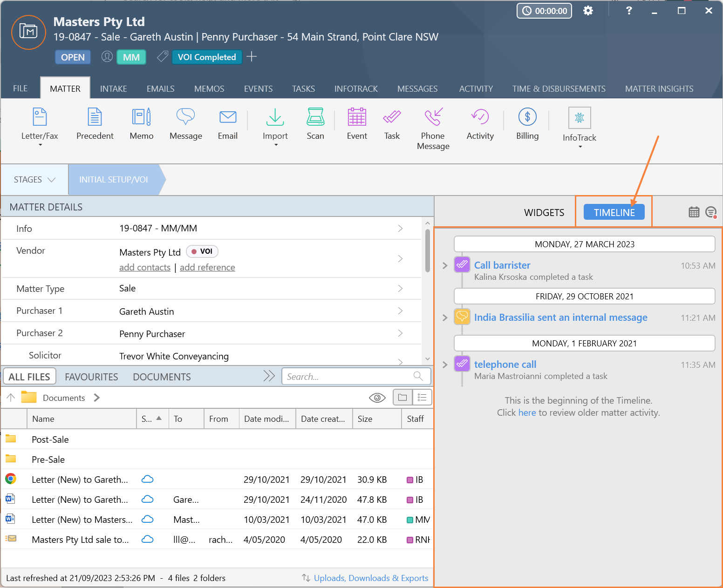Open the Import dropdown menu

(x=275, y=145)
